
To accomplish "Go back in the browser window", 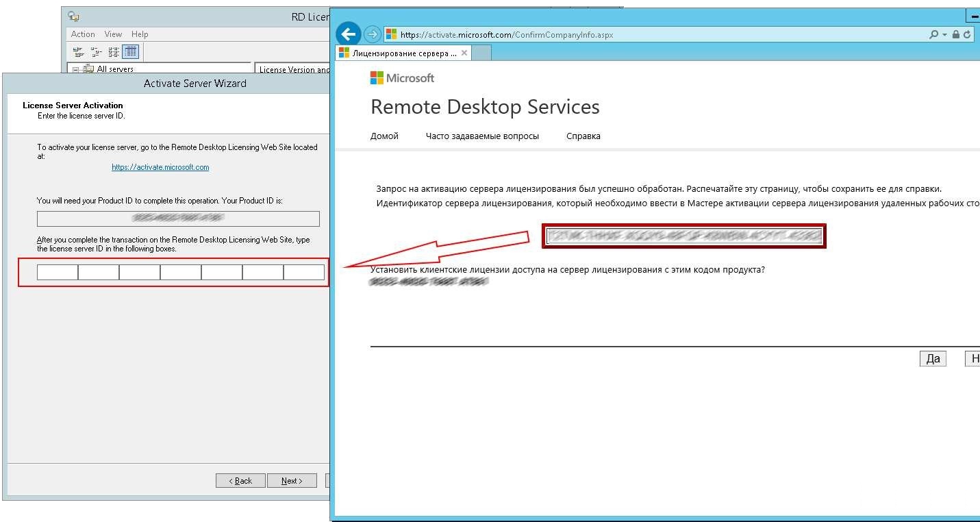I will (349, 34).
